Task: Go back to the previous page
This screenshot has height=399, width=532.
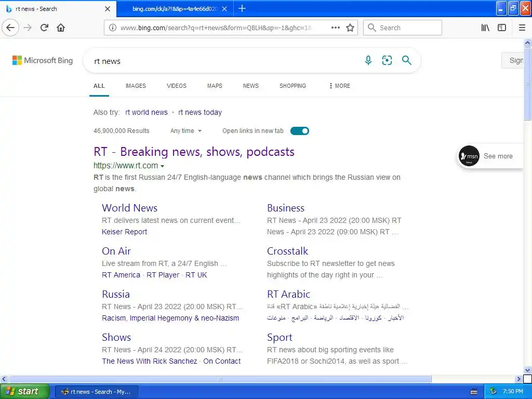Action: [10, 28]
